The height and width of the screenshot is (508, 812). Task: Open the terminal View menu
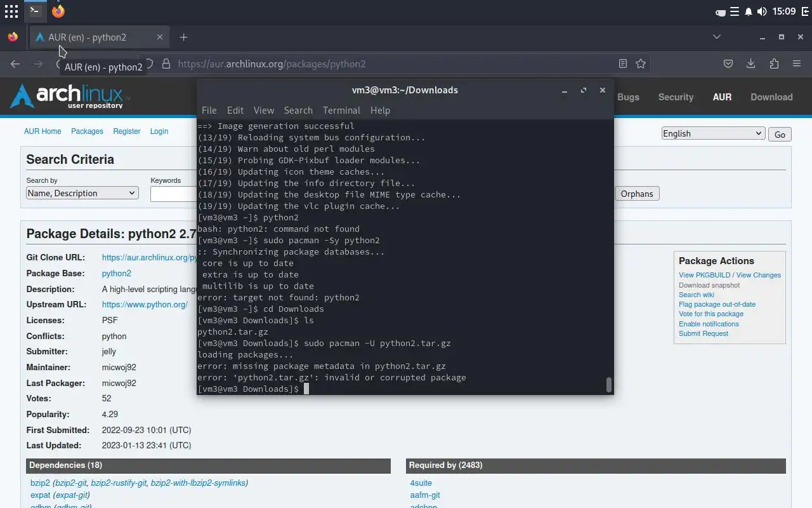tap(264, 110)
